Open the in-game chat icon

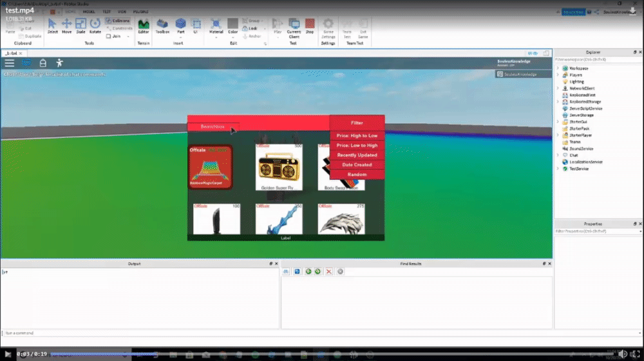coord(26,63)
